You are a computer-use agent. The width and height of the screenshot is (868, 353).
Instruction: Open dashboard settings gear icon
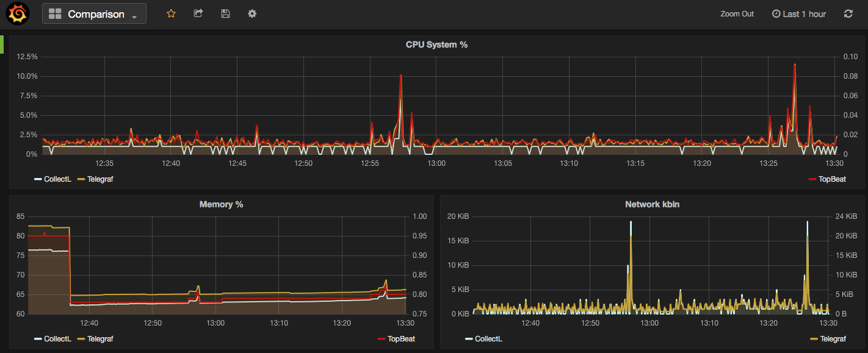pyautogui.click(x=252, y=13)
